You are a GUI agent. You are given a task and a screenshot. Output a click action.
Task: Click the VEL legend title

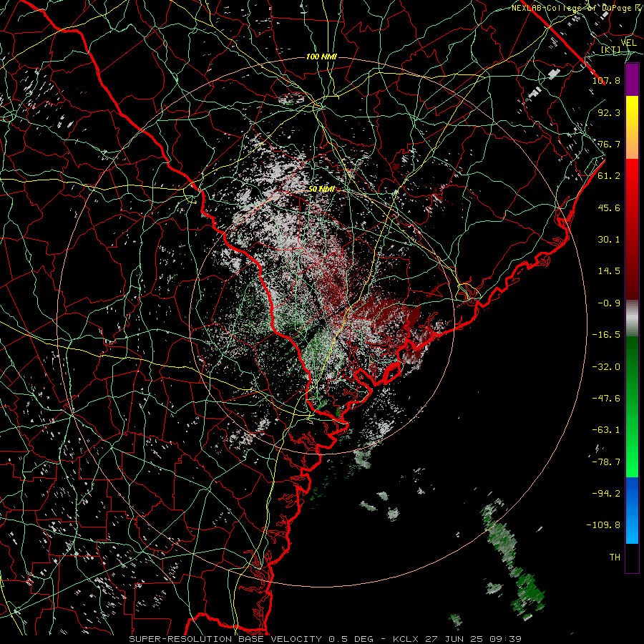(x=629, y=43)
